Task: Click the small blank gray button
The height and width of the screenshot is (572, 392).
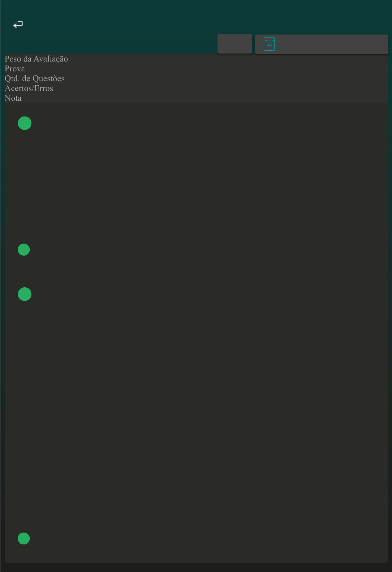Action: point(235,44)
